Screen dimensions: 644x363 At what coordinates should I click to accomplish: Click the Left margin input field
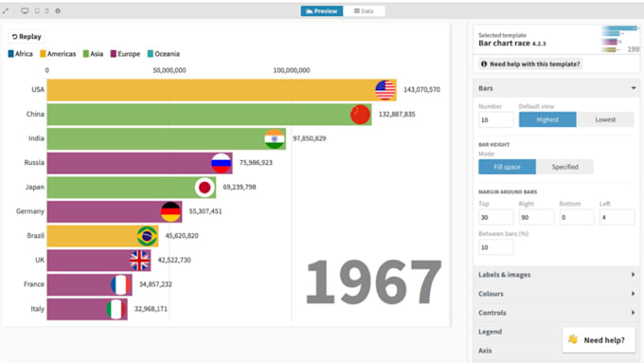[x=617, y=217]
